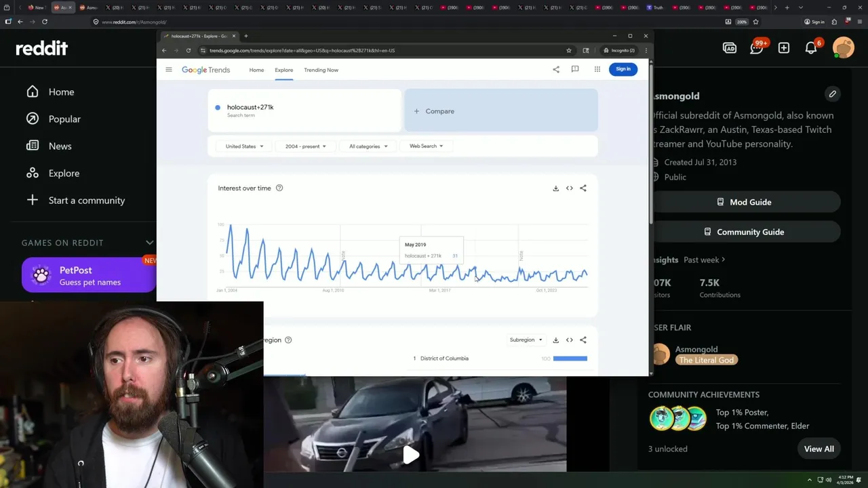Open Trending Now in Google Trends
The width and height of the screenshot is (868, 488).
(321, 70)
